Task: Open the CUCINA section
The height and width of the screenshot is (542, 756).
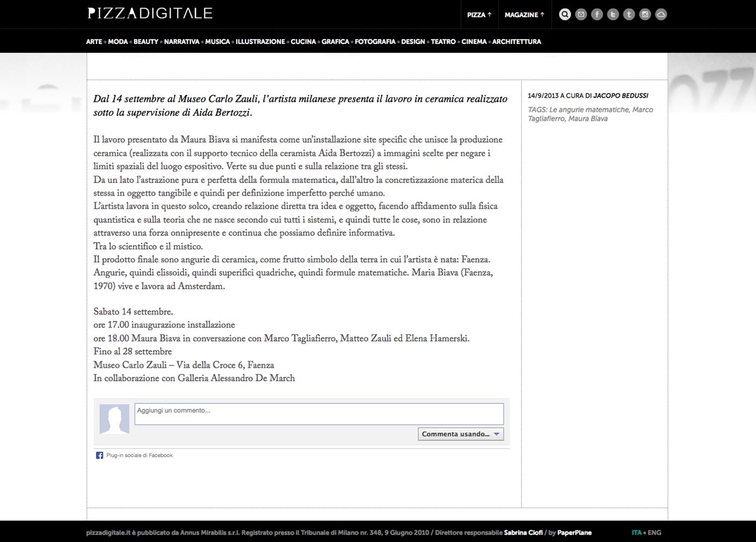Action: tap(303, 41)
